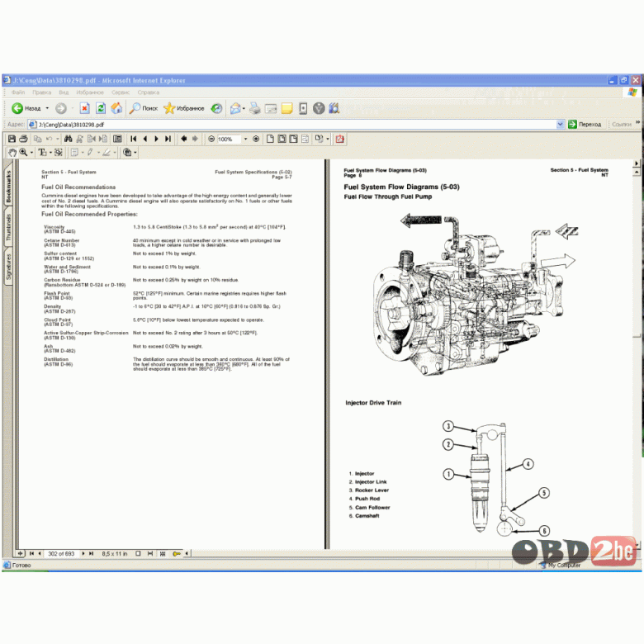Select the Graphics Select tool

(59, 153)
